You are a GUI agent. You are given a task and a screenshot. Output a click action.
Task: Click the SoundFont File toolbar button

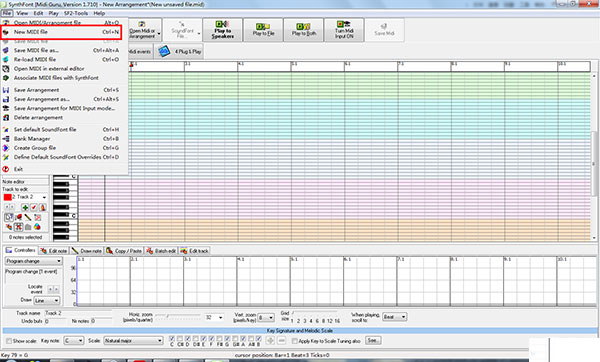pos(182,30)
